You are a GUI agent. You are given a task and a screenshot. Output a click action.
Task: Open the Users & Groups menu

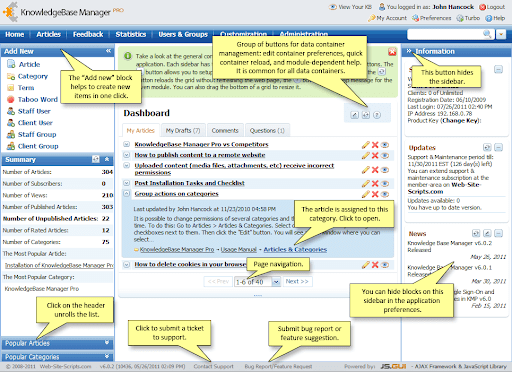[183, 34]
